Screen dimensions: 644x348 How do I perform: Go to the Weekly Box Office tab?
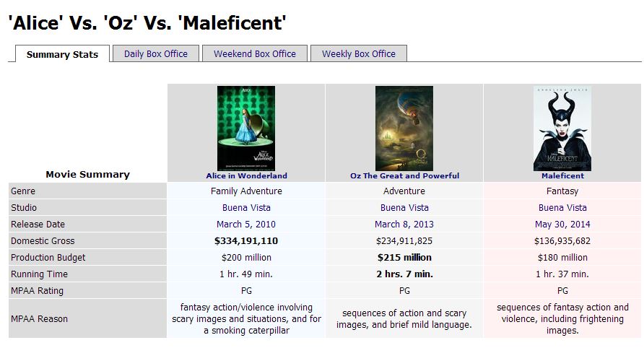click(359, 53)
